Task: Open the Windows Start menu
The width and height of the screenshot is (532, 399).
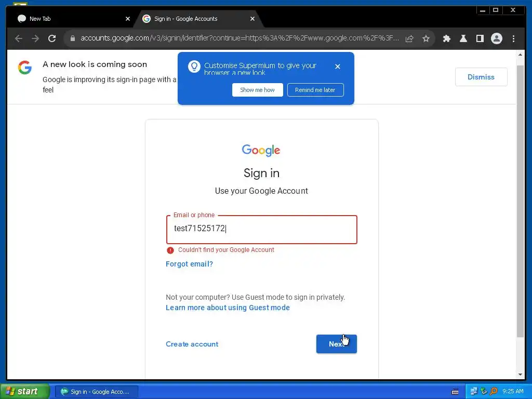Action: [24, 392]
